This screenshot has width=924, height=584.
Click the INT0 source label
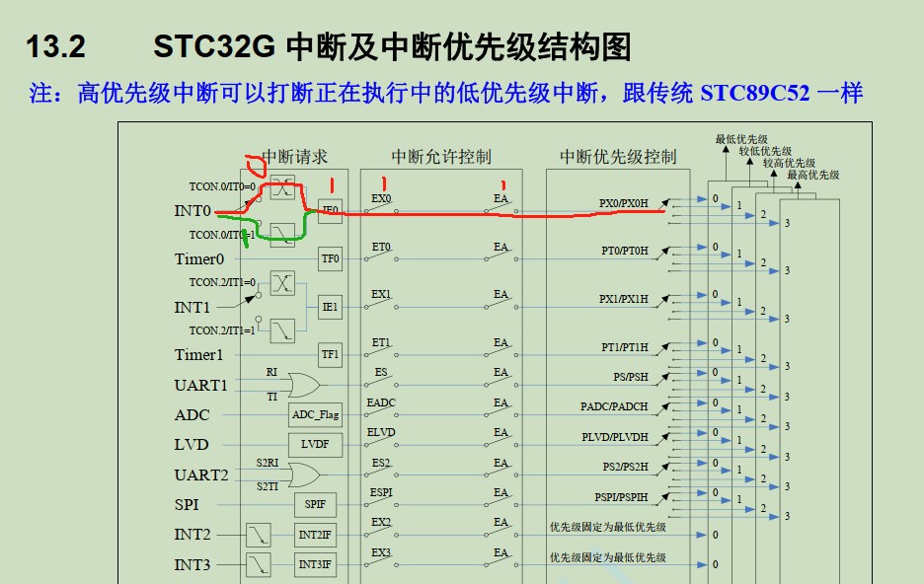192,211
